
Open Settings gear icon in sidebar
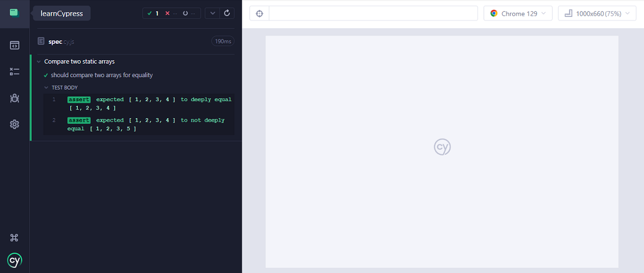tap(15, 124)
